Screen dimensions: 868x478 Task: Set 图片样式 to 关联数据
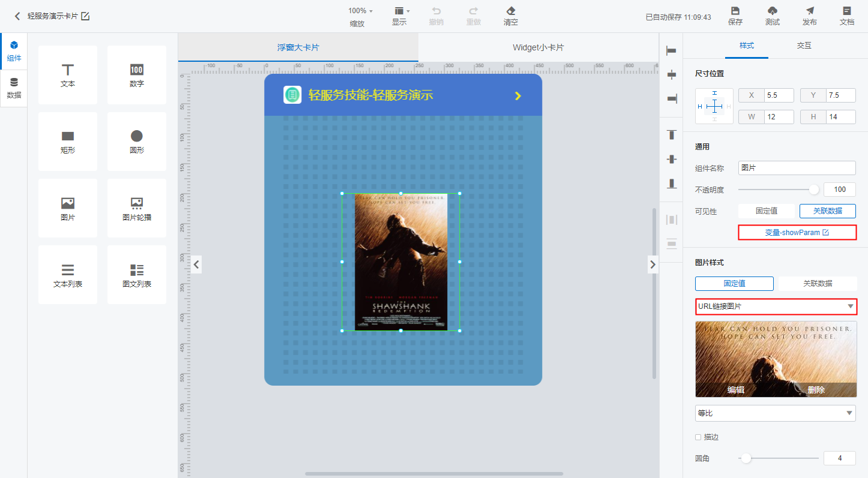tap(818, 284)
